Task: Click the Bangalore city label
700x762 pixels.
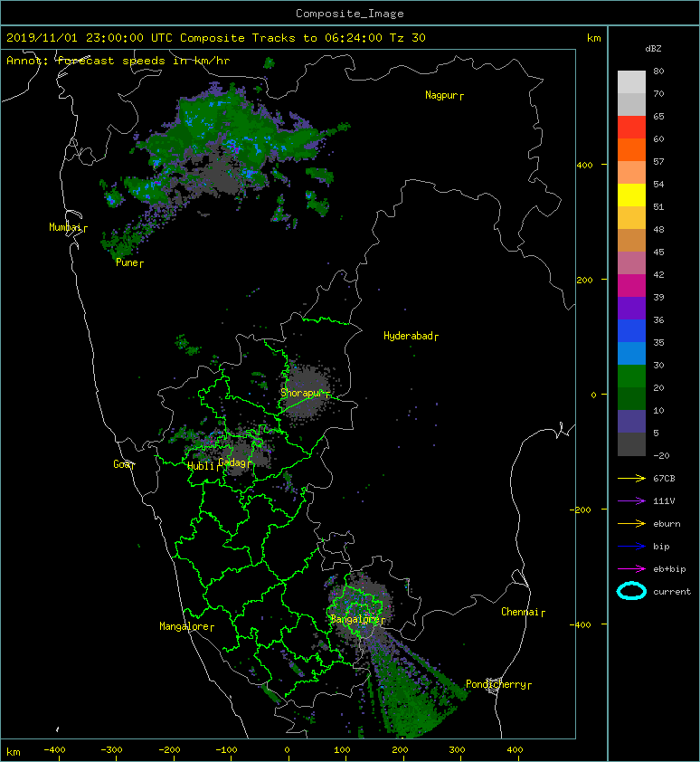Action: [x=355, y=619]
